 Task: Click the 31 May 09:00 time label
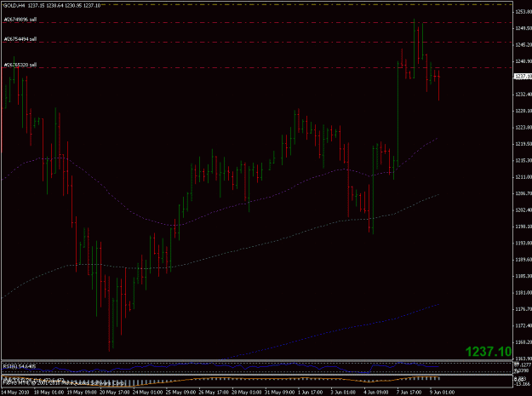[279, 393]
